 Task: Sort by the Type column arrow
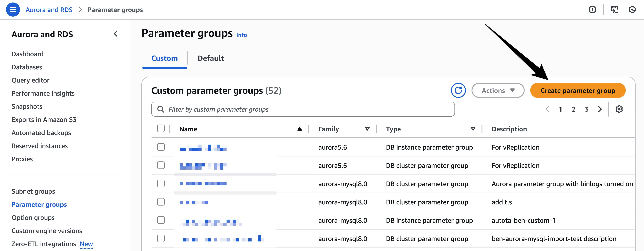coord(473,129)
